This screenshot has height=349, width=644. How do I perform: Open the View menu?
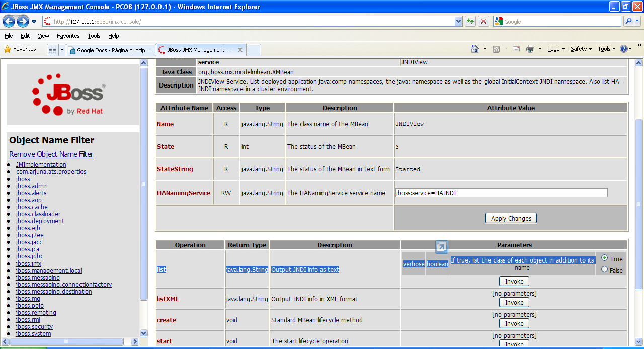point(43,36)
